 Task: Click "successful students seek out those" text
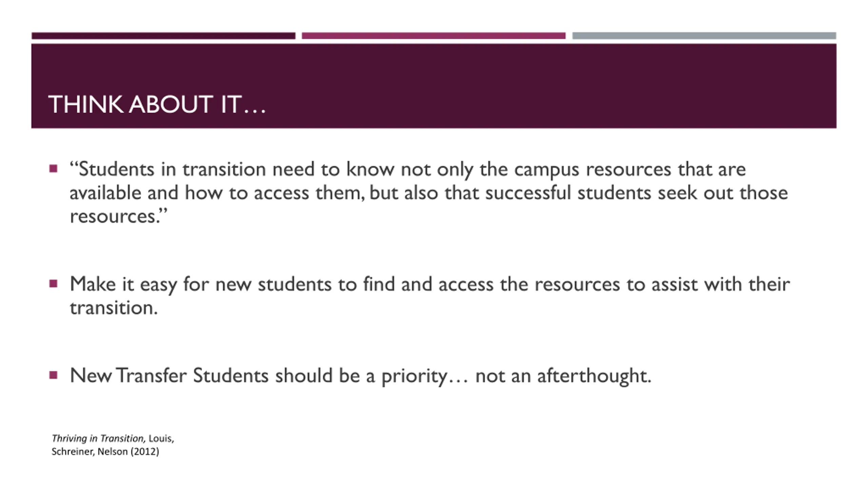click(636, 193)
